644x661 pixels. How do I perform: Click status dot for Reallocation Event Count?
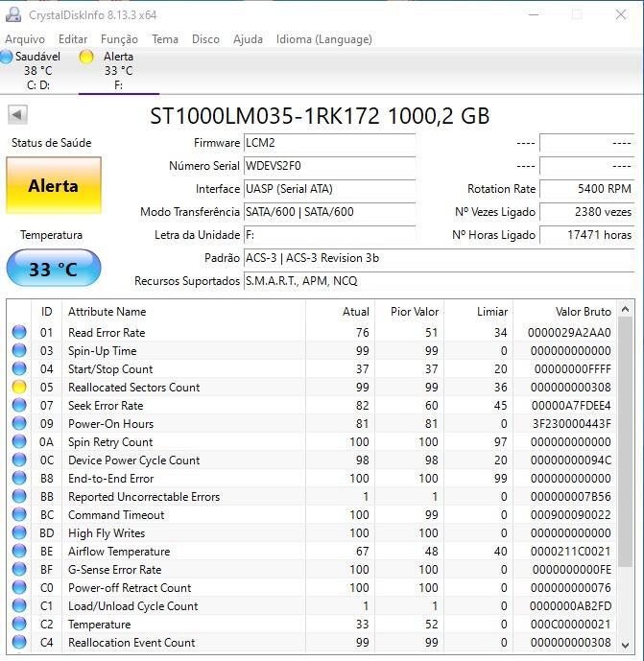click(x=19, y=642)
